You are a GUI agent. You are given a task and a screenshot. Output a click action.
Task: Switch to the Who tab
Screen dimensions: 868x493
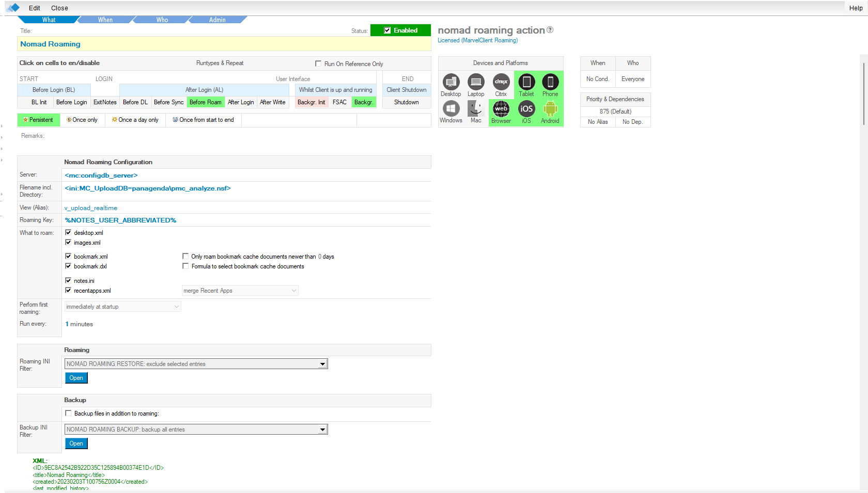(162, 20)
